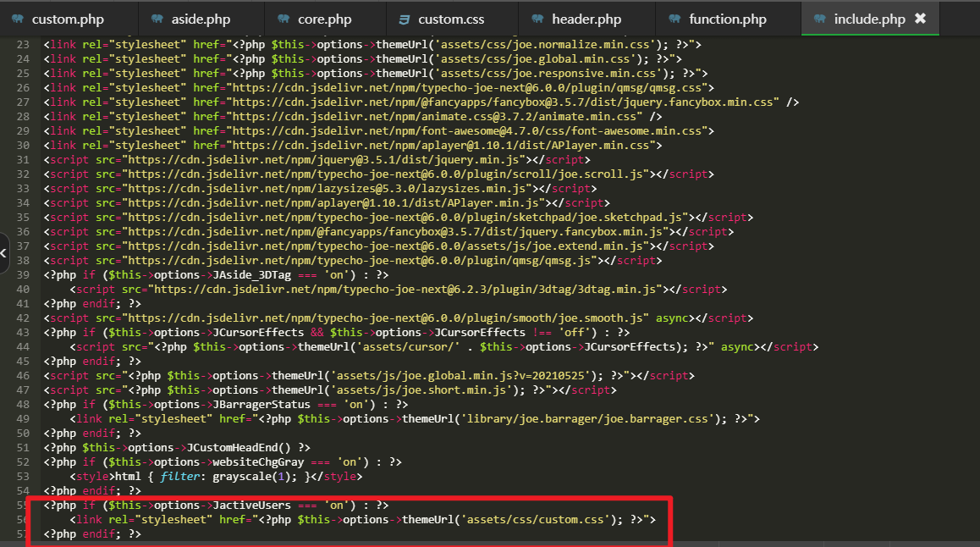Click APlayer.min.js URL on line 34
The width and height of the screenshot is (980, 547).
[x=333, y=202]
